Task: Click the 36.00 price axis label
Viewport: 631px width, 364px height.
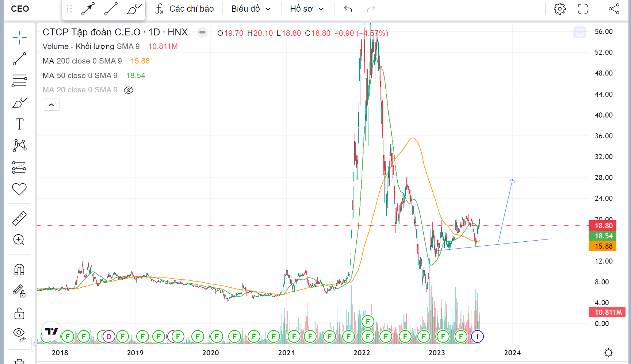Action: pyautogui.click(x=604, y=136)
